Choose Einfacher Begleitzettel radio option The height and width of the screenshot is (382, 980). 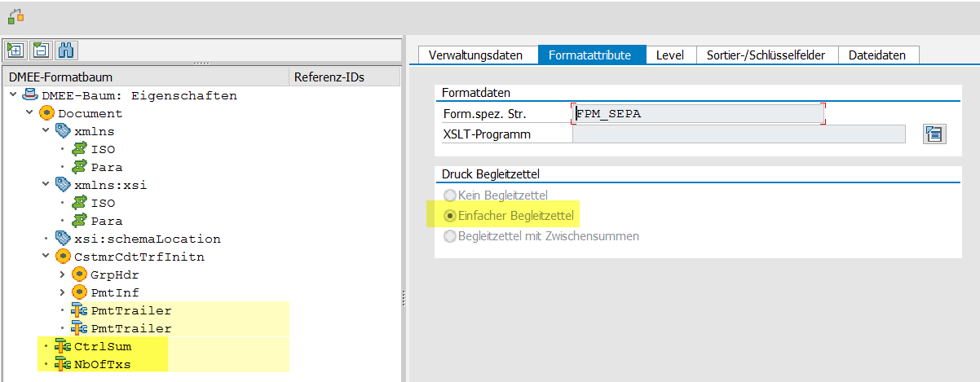click(449, 216)
